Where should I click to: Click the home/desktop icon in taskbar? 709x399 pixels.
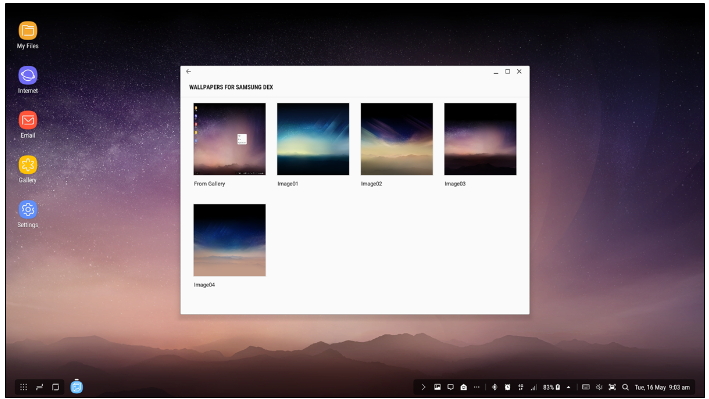56,387
